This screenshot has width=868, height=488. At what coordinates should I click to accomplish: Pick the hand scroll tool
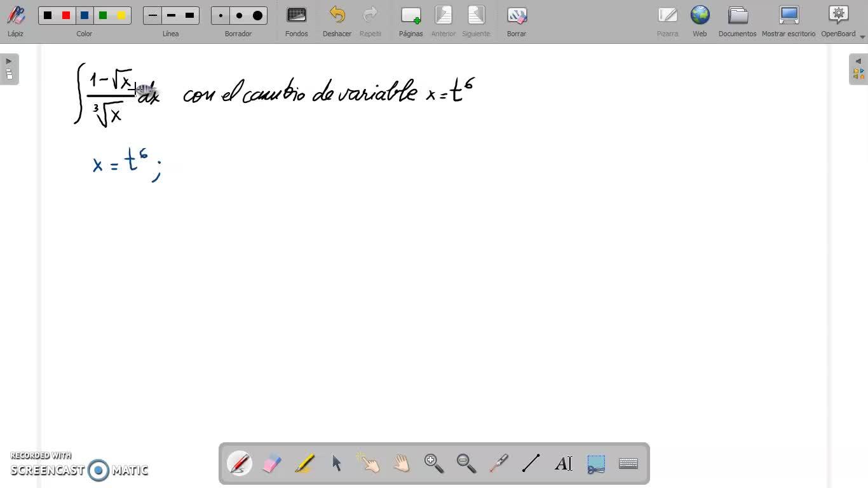point(402,463)
